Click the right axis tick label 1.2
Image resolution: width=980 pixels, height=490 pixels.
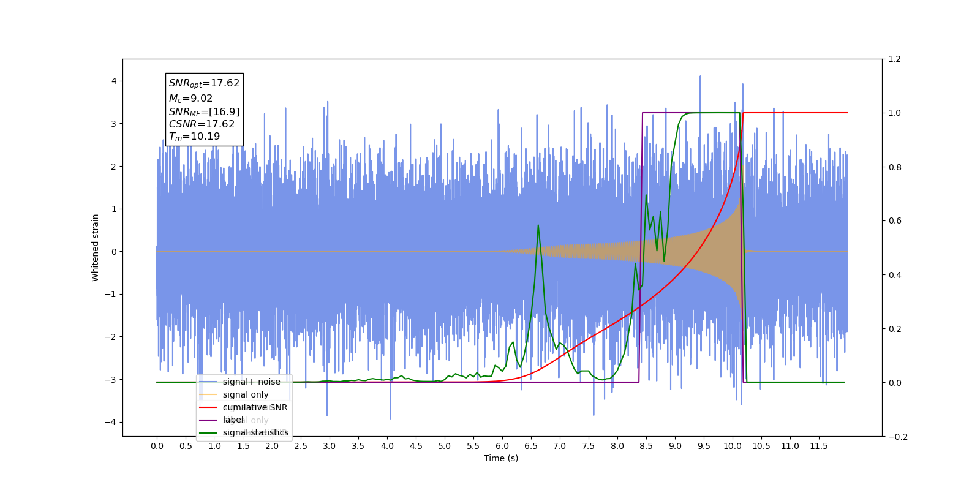pyautogui.click(x=894, y=59)
